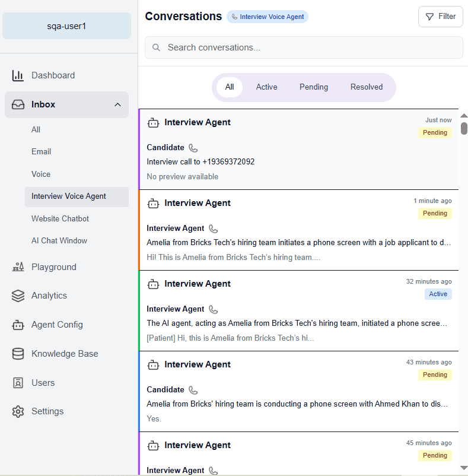Click the '32 minutes ago' timestamp

coord(429,282)
